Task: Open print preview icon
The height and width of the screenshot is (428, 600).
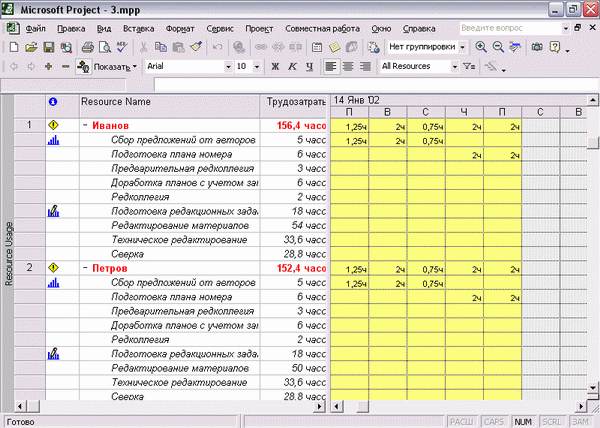Action: 105,47
